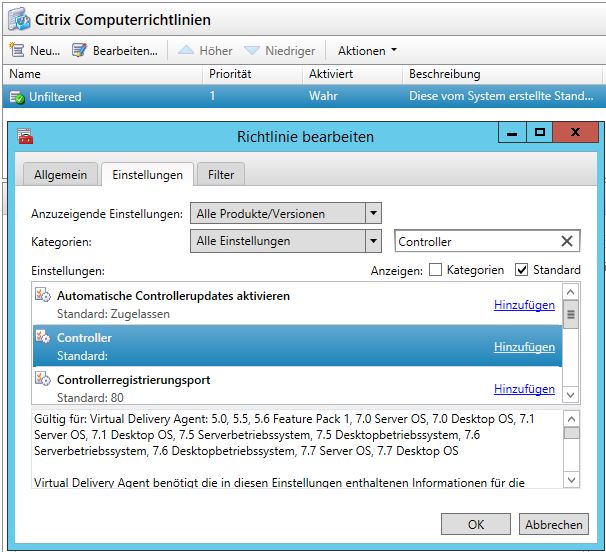606x552 pixels.
Task: Click the green Unfiltered policy status icon
Action: pyautogui.click(x=17, y=97)
